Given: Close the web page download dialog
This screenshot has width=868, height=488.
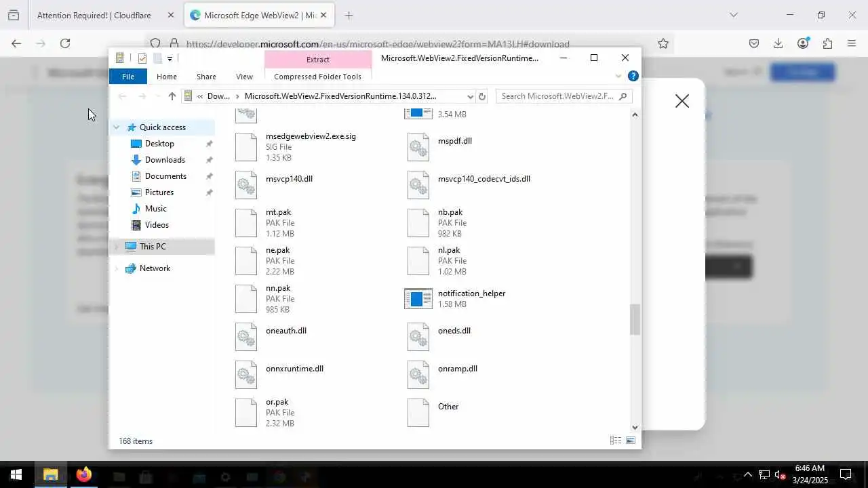Looking at the screenshot, I should [x=682, y=101].
